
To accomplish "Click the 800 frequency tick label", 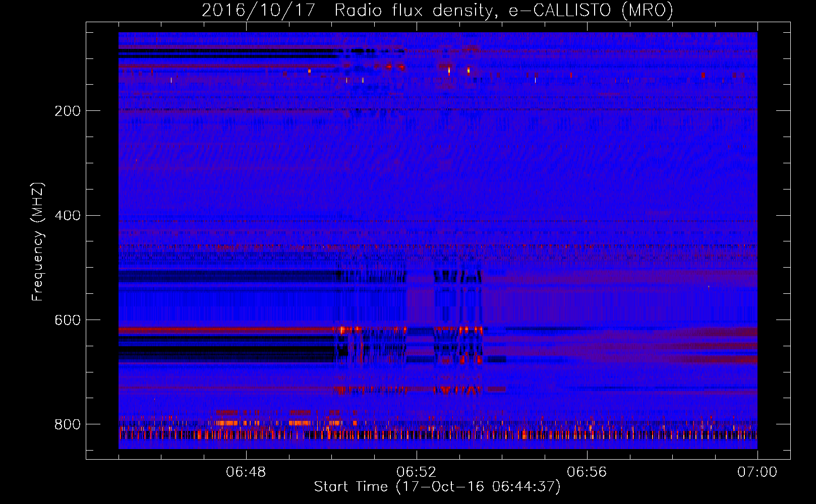I will pos(68,425).
